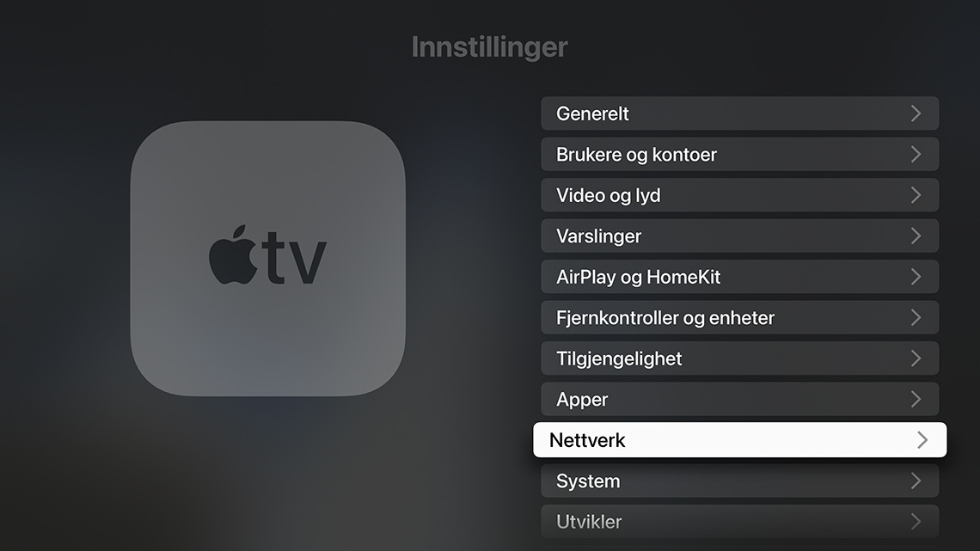Open System settings

click(x=739, y=481)
